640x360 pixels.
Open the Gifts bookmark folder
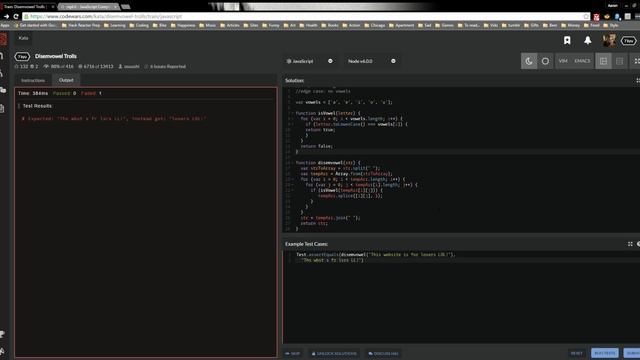[531, 25]
